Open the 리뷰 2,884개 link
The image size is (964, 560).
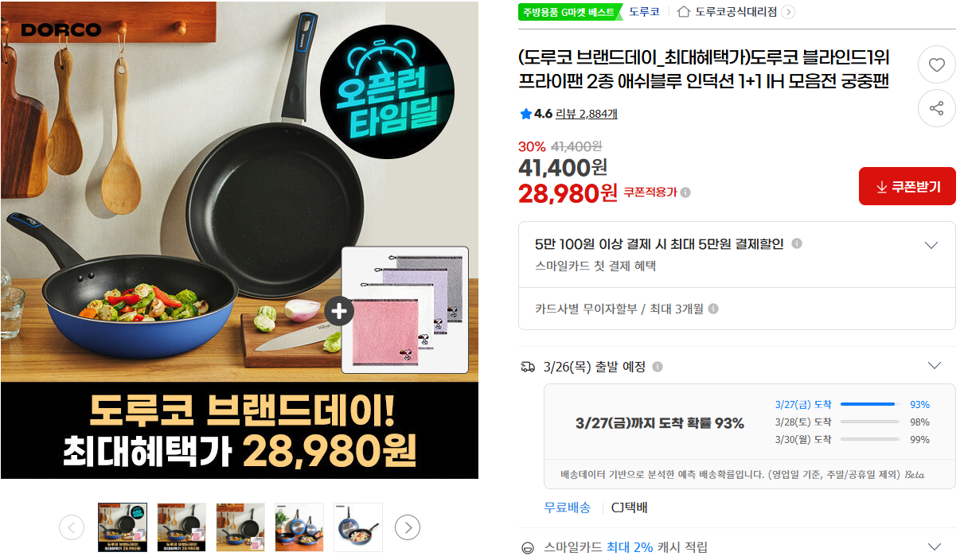click(x=586, y=114)
